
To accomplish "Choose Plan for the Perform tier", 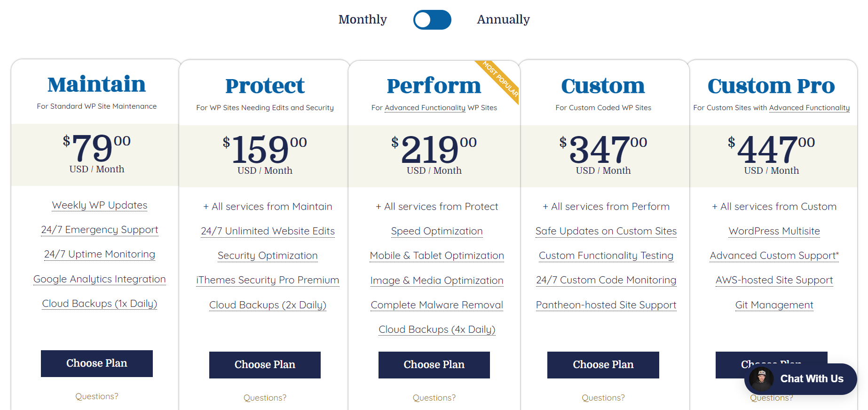I will coord(434,365).
